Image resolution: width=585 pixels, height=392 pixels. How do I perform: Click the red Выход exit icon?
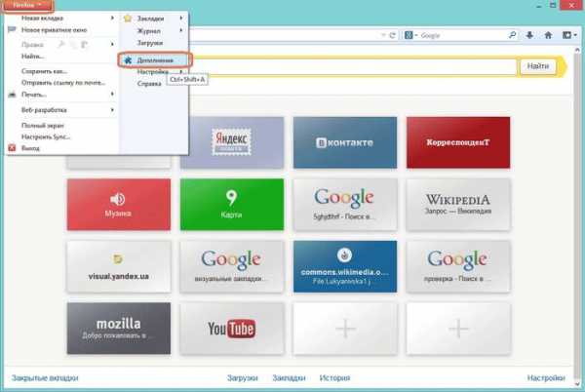point(11,148)
